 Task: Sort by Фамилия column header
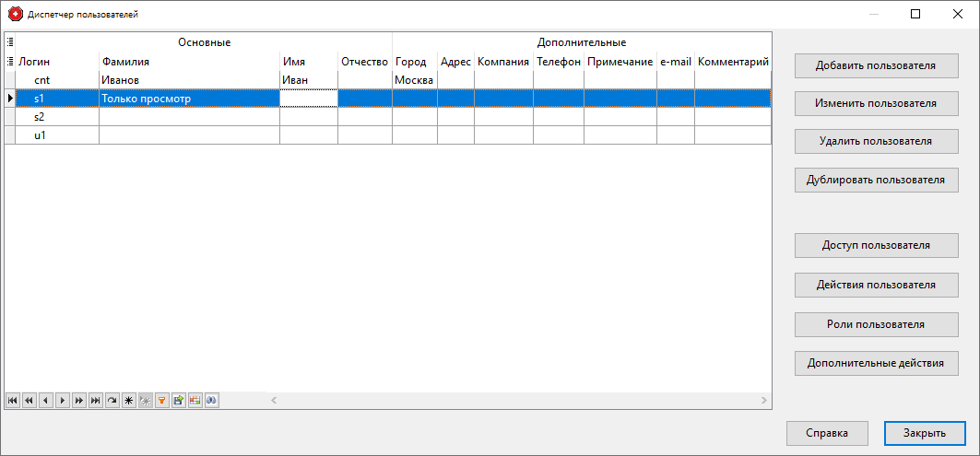[x=189, y=61]
